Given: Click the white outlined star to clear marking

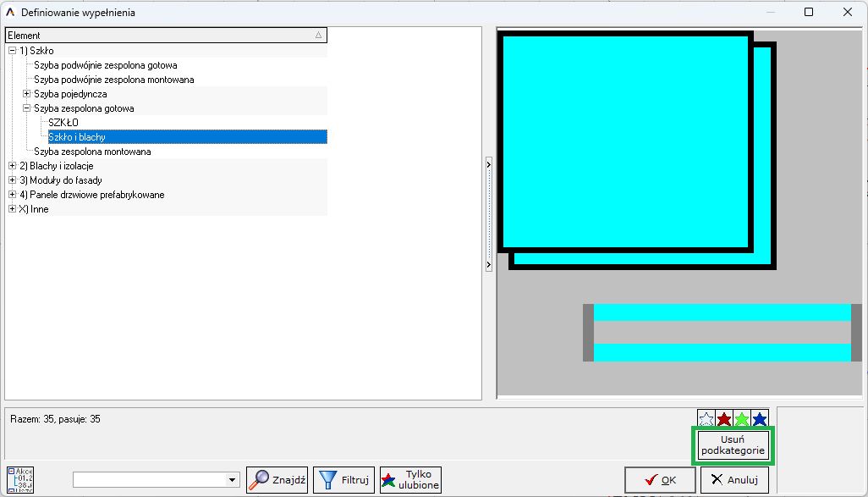Looking at the screenshot, I should point(707,417).
